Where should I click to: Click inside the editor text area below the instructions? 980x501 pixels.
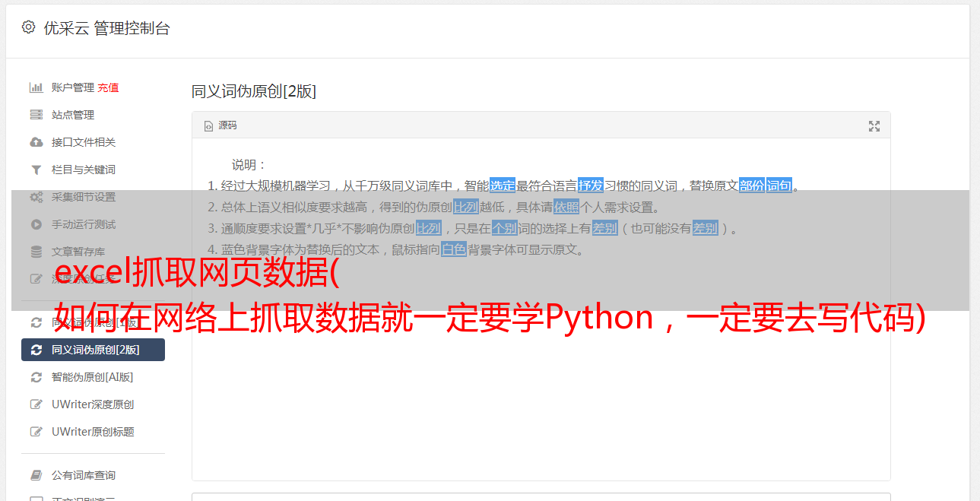tap(541, 395)
